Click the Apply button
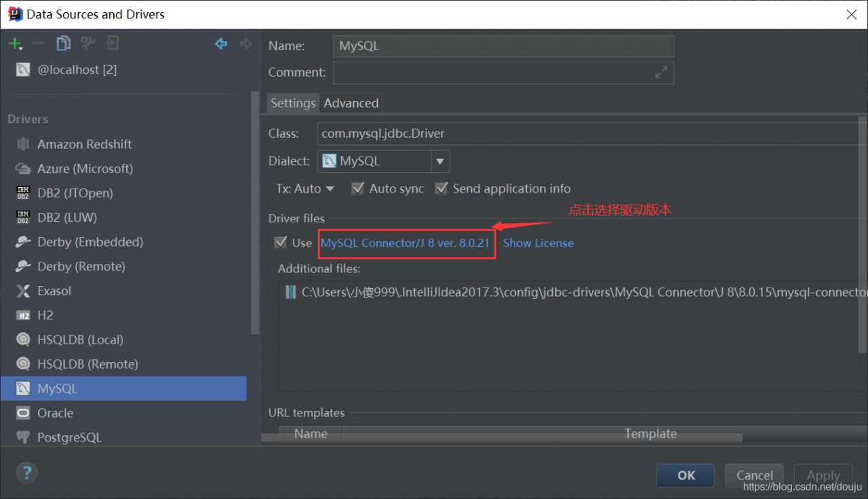Image resolution: width=868 pixels, height=499 pixels. (x=823, y=475)
